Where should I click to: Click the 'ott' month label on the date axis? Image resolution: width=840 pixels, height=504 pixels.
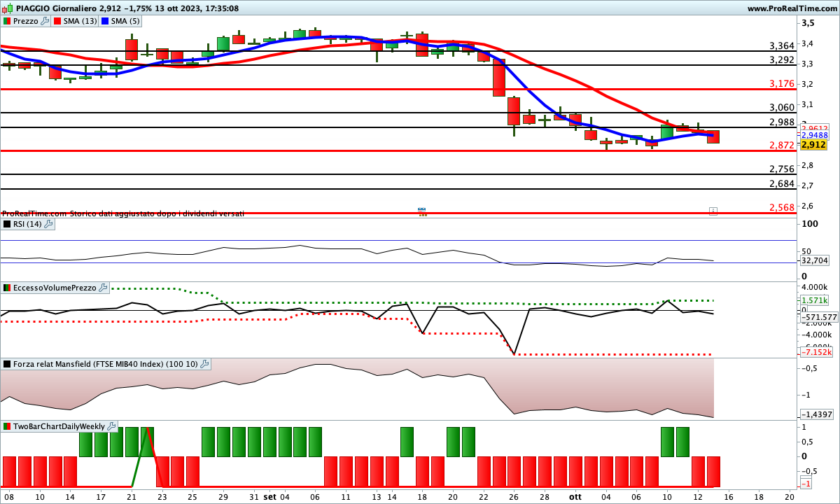click(575, 497)
